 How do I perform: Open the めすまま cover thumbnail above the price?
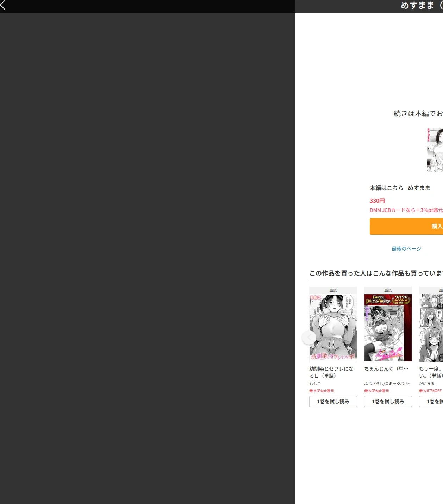pos(435,150)
